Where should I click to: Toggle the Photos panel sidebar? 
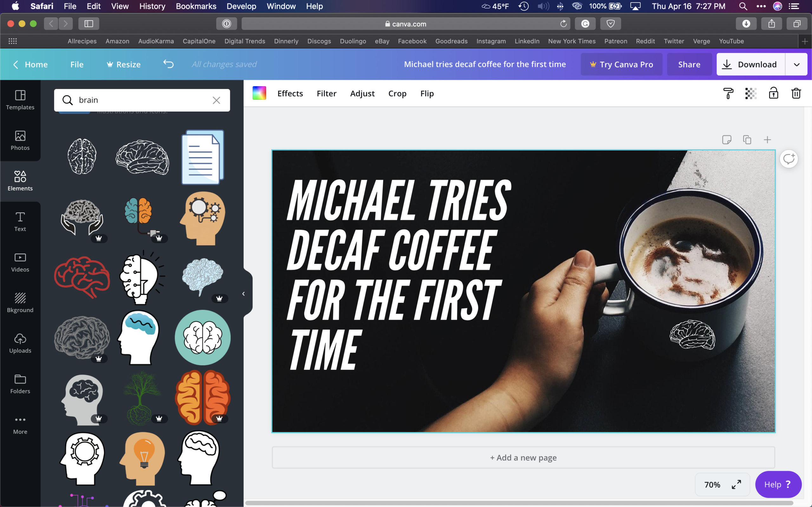click(20, 140)
